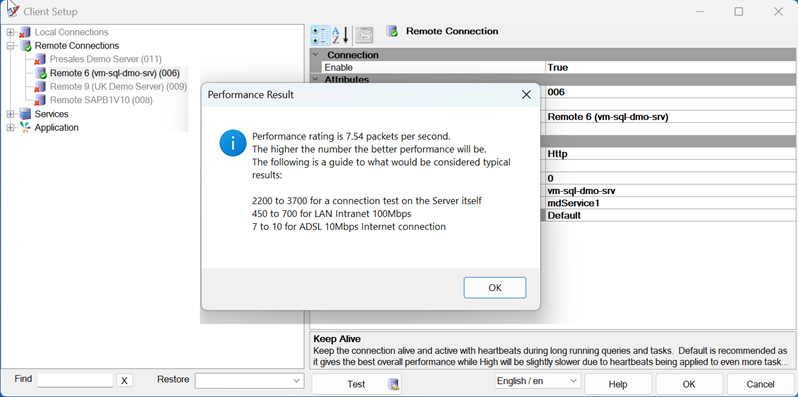Select Remote 9 (UK Demo Server) (009)
The image size is (798, 397).
[118, 87]
